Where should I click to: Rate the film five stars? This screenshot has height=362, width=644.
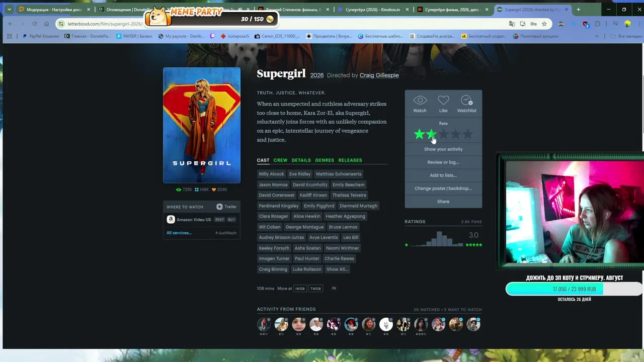click(x=467, y=134)
